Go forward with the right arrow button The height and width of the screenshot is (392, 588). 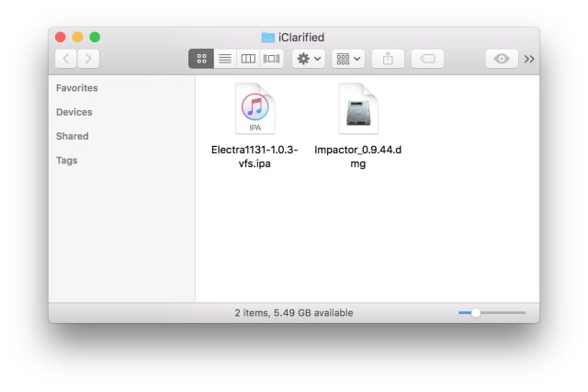coord(88,59)
